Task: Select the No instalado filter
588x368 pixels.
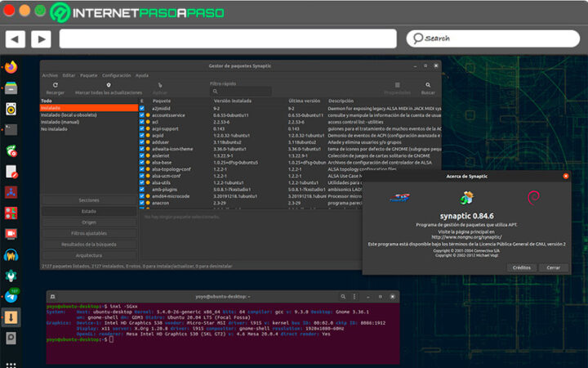Action: coord(89,129)
